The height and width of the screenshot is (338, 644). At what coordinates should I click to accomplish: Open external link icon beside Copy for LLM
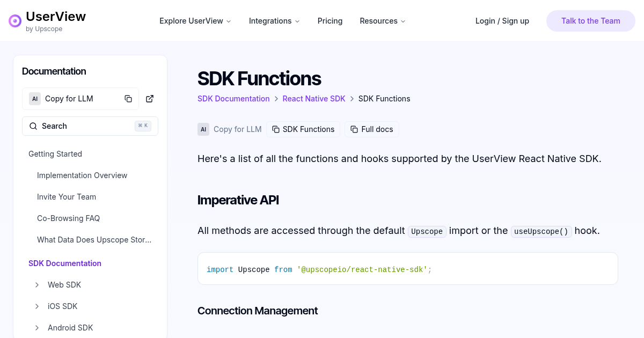click(x=150, y=99)
